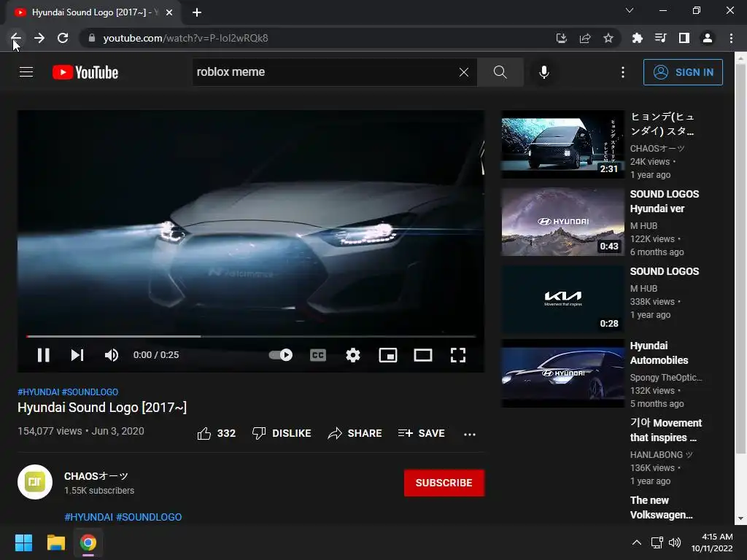Open 기아 Movement that inspires video title

[x=665, y=430]
